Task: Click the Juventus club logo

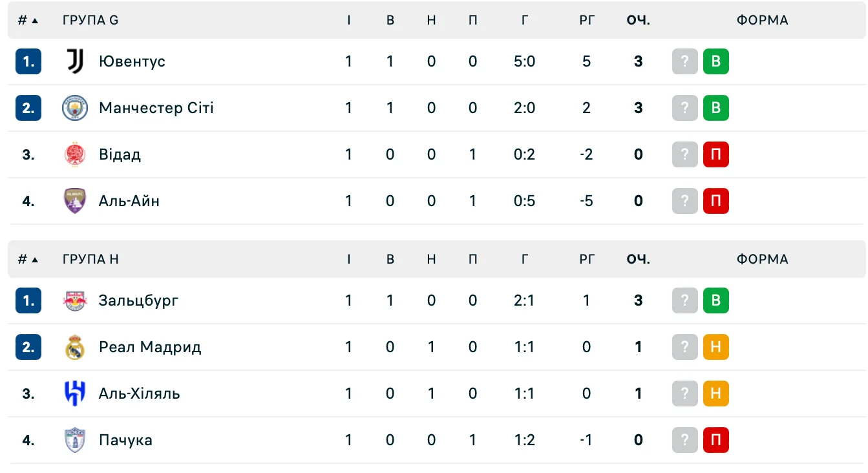Action: click(75, 61)
